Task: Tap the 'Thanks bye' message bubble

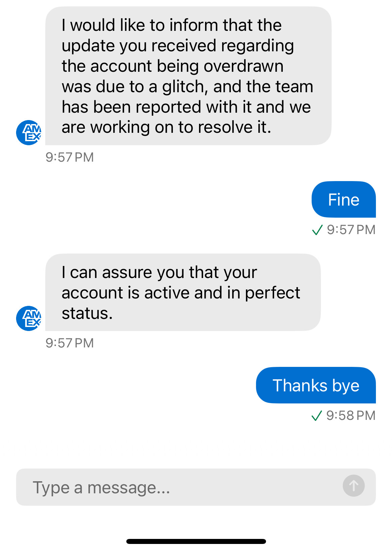Action: tap(316, 385)
